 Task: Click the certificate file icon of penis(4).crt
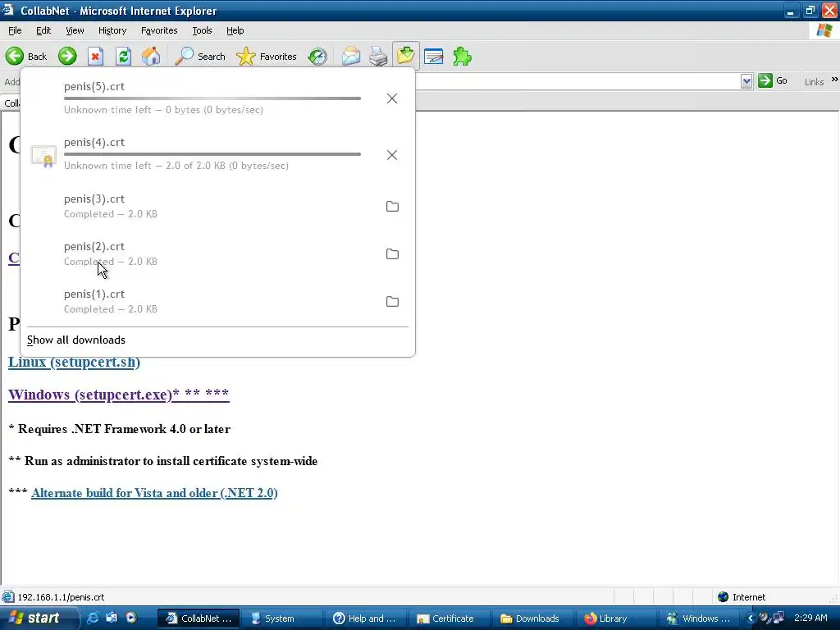(x=43, y=157)
